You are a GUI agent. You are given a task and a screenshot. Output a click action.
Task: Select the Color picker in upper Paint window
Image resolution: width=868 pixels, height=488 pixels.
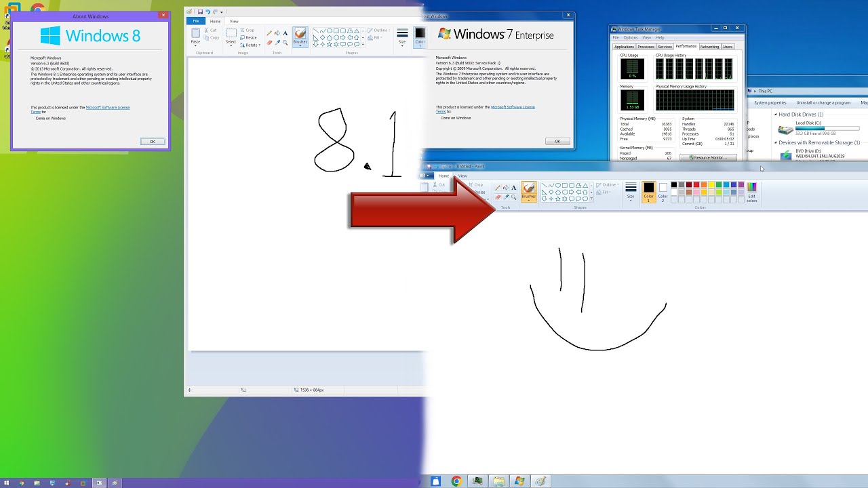(277, 43)
